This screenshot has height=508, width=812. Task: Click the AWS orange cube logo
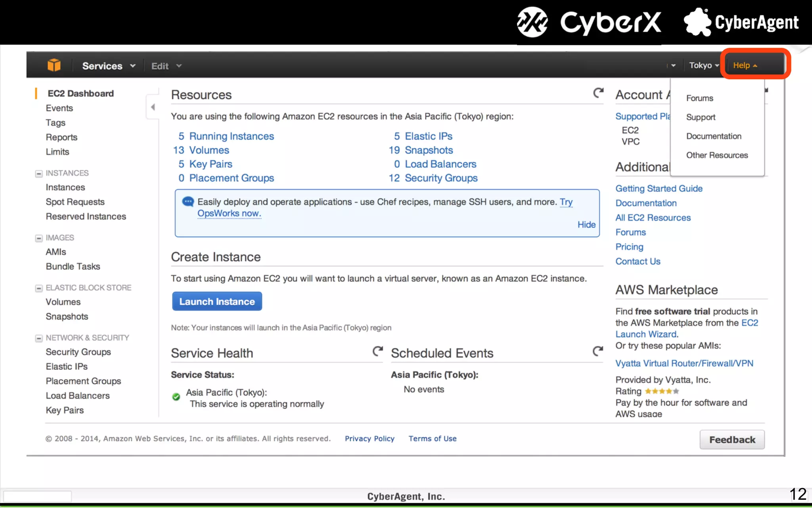[54, 65]
